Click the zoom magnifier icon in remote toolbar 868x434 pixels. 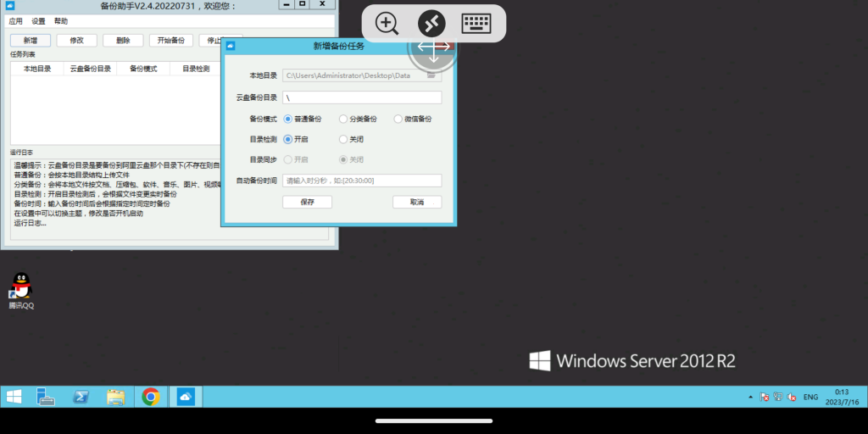click(x=387, y=24)
